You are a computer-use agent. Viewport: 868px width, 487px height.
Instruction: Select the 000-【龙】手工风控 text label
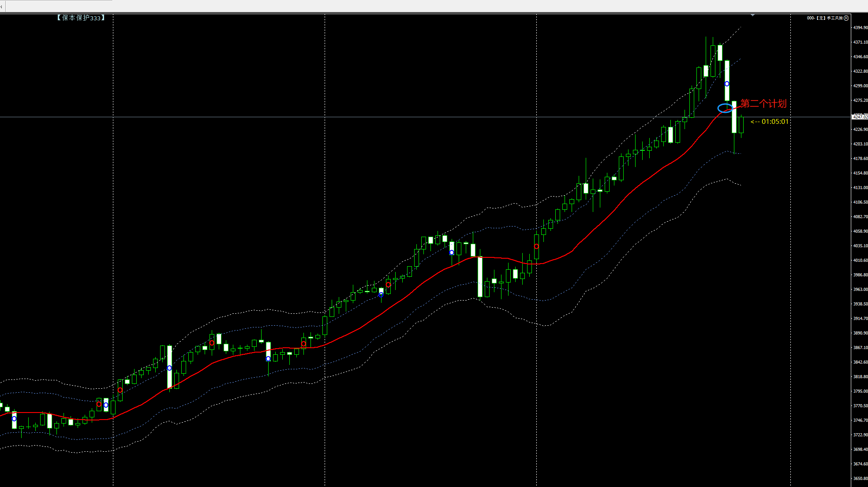pos(825,18)
